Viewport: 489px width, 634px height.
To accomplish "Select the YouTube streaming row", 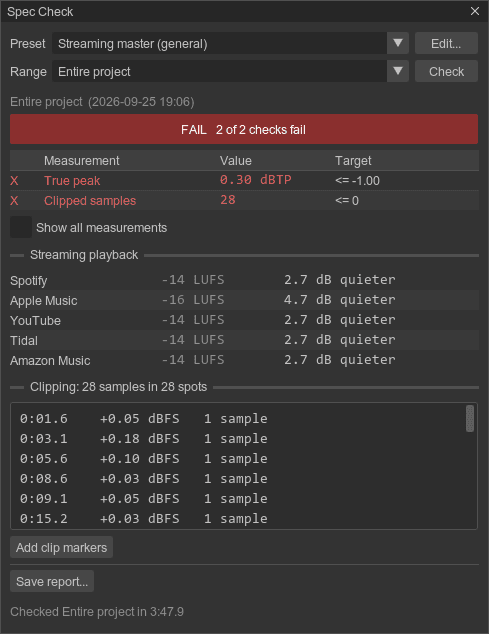I will [x=244, y=320].
